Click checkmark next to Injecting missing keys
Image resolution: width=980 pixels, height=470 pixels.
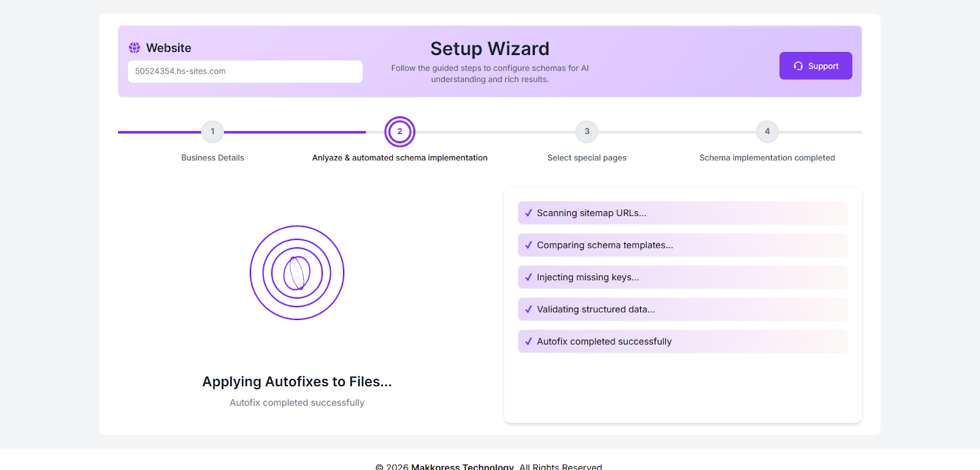(x=529, y=277)
